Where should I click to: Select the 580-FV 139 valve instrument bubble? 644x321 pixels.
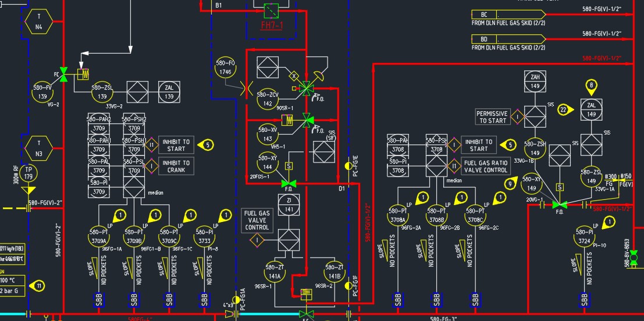click(44, 92)
